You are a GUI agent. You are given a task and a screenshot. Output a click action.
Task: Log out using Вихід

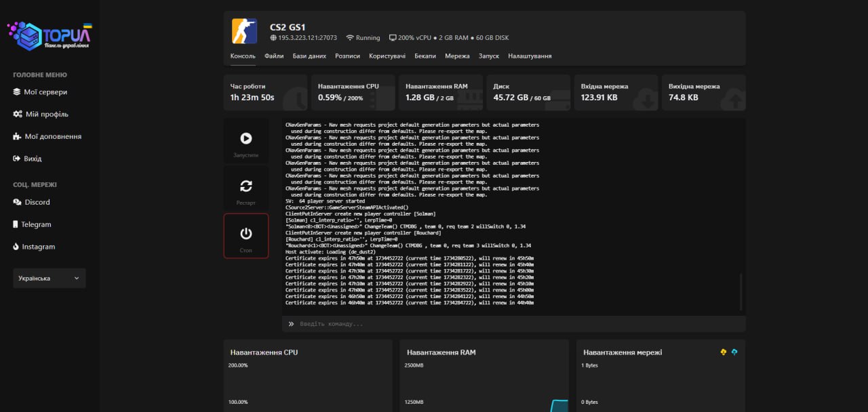click(33, 159)
